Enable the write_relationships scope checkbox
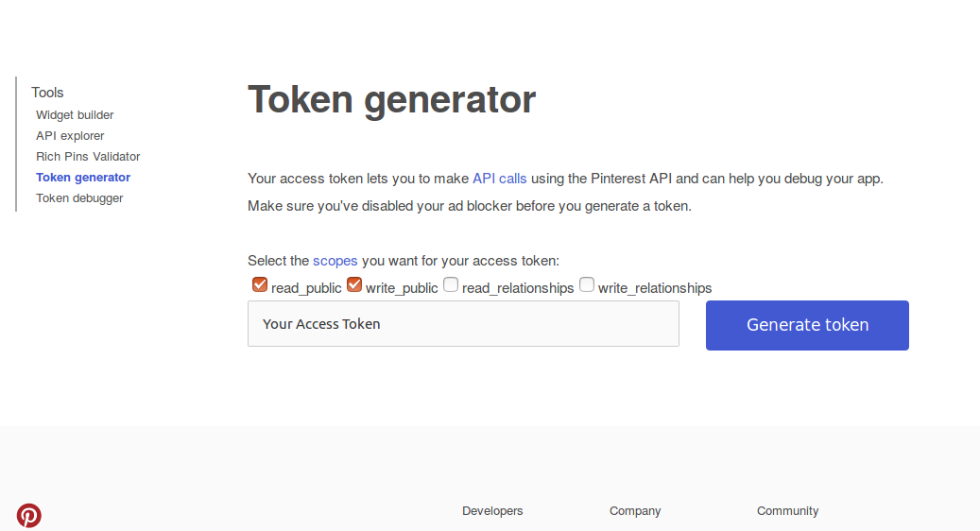This screenshot has width=980, height=531. point(587,284)
